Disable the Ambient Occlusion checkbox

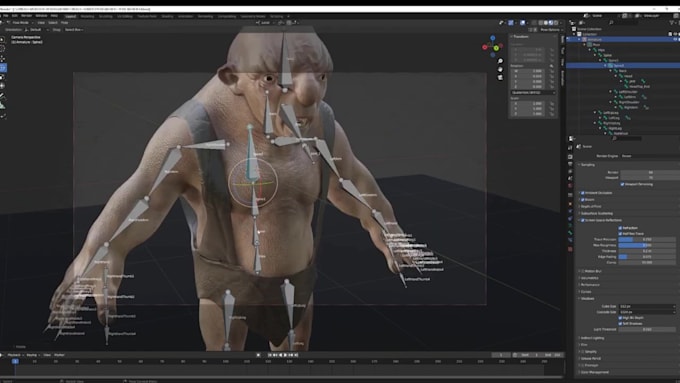click(583, 193)
